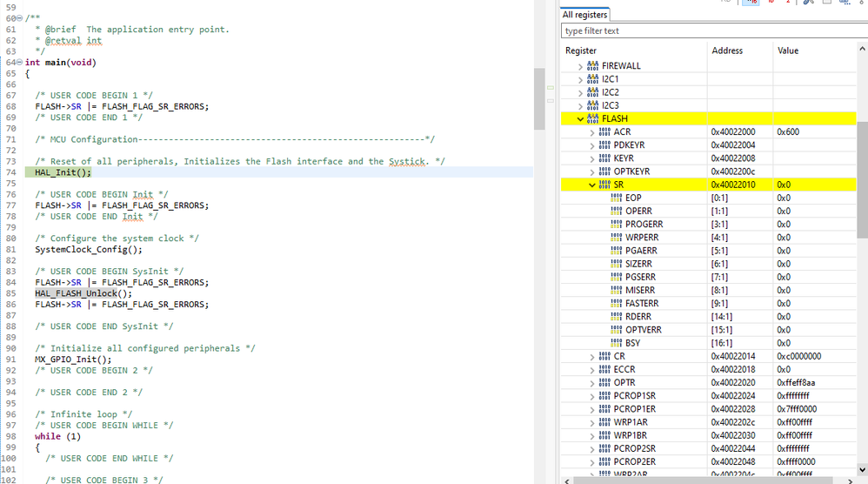This screenshot has height=484, width=868.
Task: Click the FLASH peripheral icon
Action: click(x=592, y=118)
